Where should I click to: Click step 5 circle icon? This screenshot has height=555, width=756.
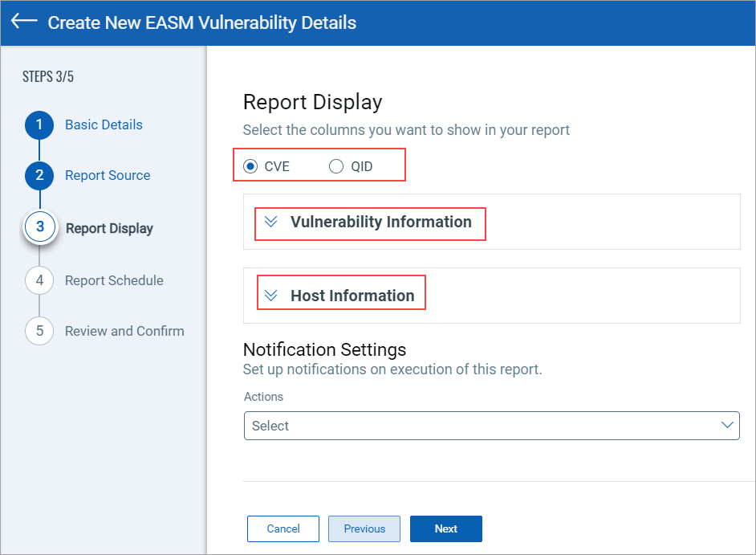coord(39,331)
